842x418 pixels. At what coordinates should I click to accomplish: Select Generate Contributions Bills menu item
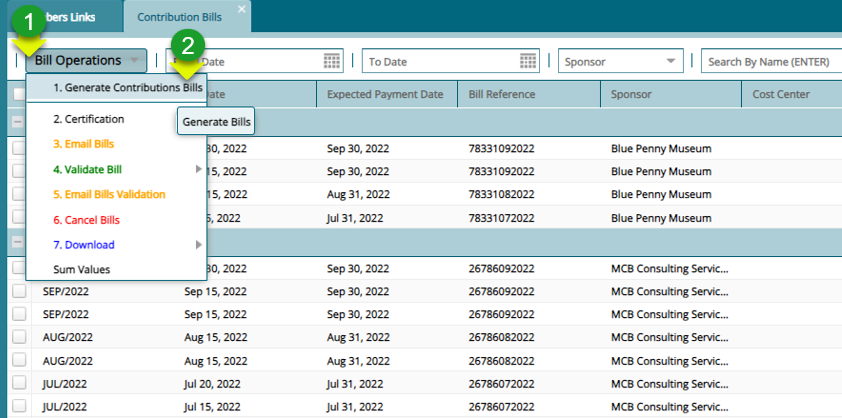coord(116,88)
